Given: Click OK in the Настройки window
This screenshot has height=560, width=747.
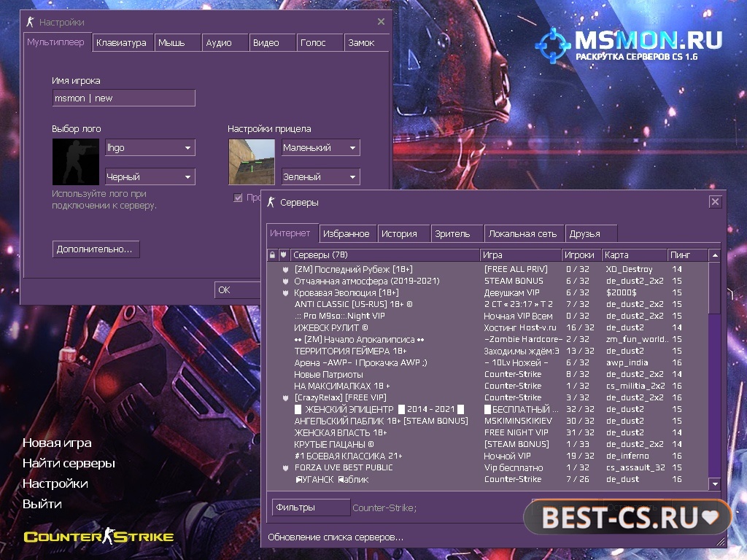Looking at the screenshot, I should pyautogui.click(x=237, y=290).
